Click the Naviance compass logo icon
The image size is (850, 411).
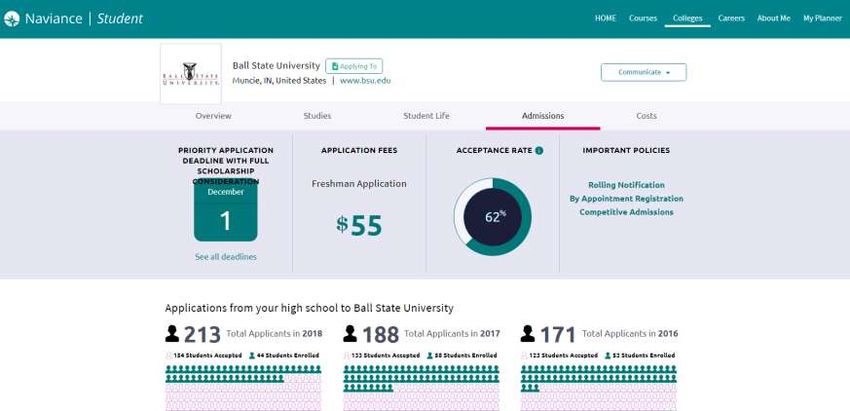coord(11,19)
